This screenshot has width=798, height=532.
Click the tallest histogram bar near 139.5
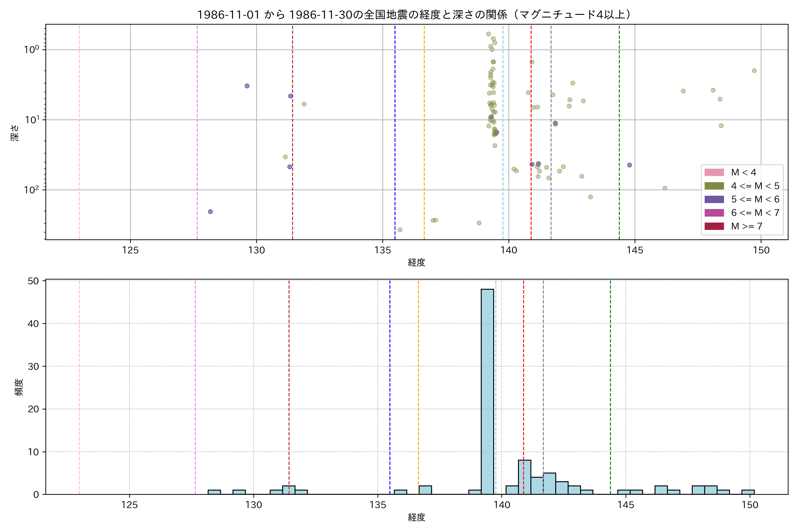(x=487, y=390)
